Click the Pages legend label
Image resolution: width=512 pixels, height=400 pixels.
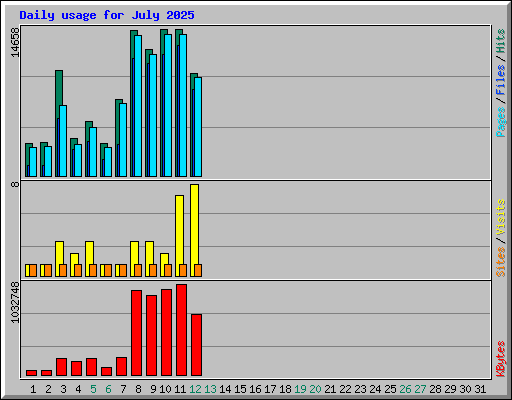pos(501,122)
